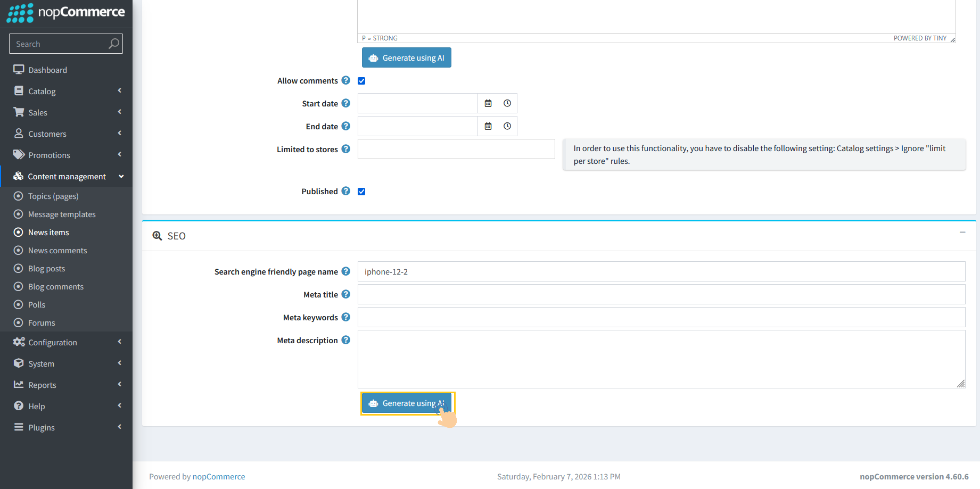Click the search magnifier icon in sidebar search
The image size is (980, 489).
(x=113, y=44)
